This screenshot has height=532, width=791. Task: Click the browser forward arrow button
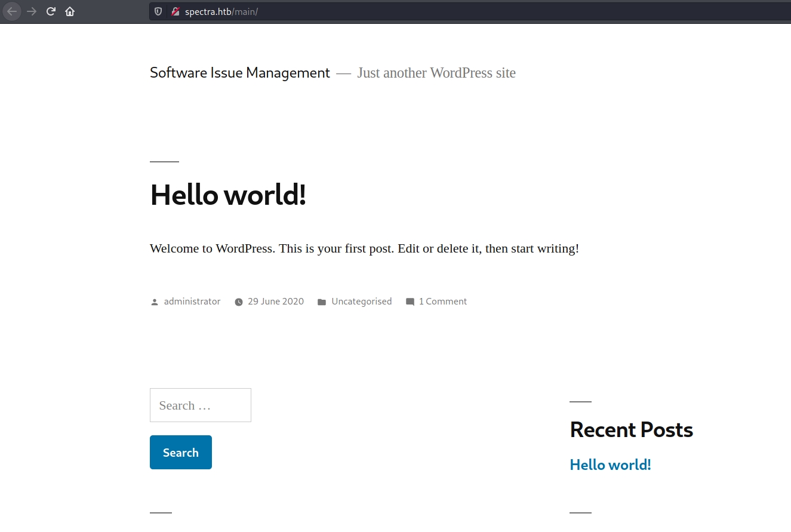[x=32, y=11]
